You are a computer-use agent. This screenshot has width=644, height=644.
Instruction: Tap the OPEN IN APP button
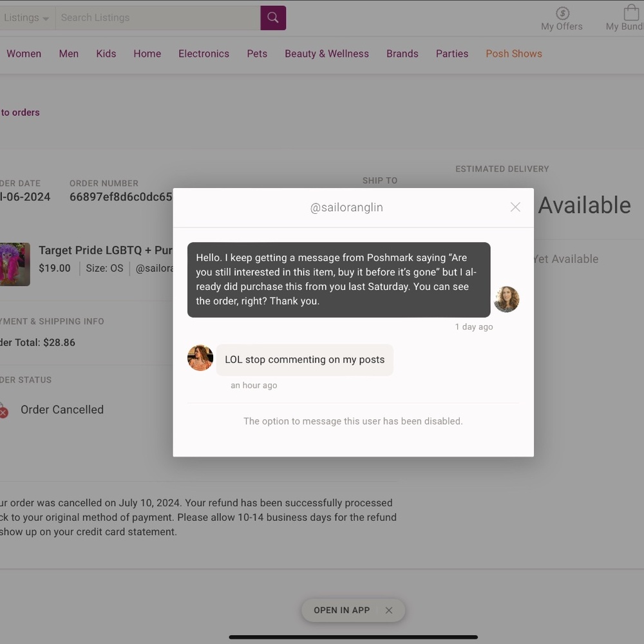pyautogui.click(x=342, y=611)
